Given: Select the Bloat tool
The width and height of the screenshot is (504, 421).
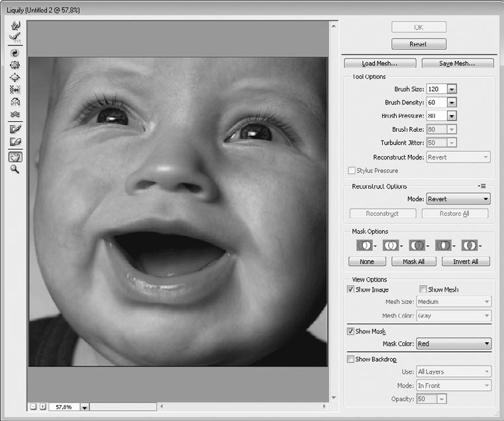Looking at the screenshot, I should click(x=15, y=77).
